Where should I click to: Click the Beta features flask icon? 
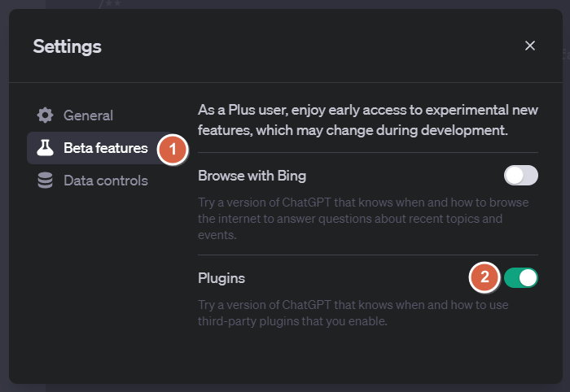pyautogui.click(x=45, y=148)
